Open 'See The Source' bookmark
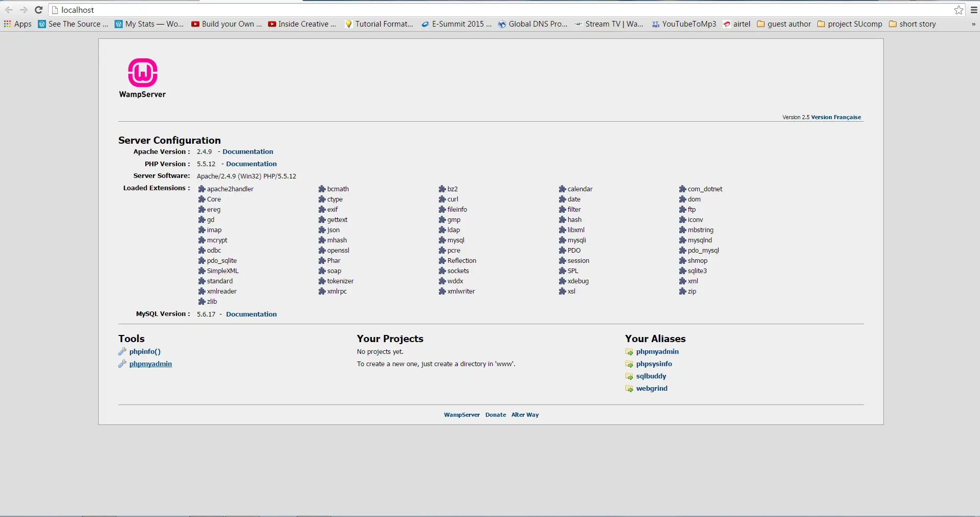The image size is (980, 517). click(x=73, y=24)
